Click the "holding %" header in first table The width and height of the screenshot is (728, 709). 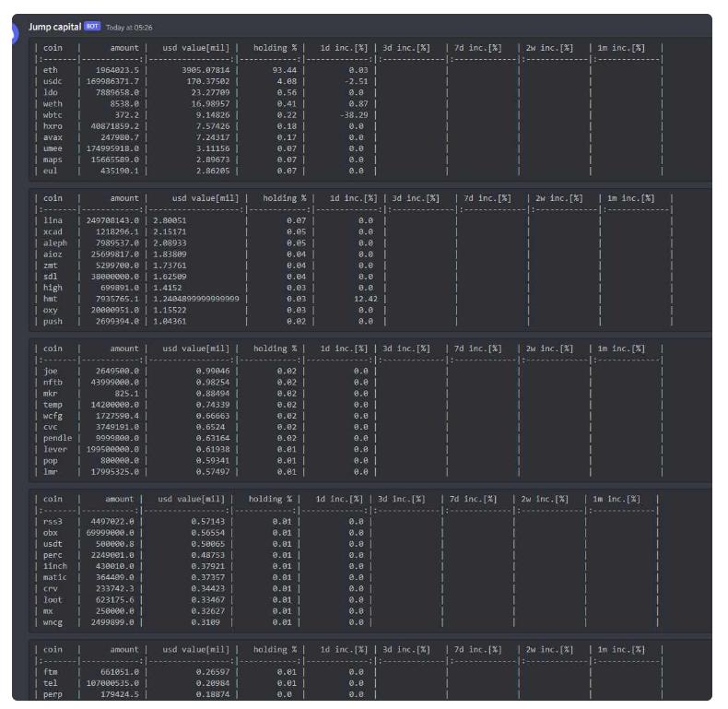click(x=274, y=48)
